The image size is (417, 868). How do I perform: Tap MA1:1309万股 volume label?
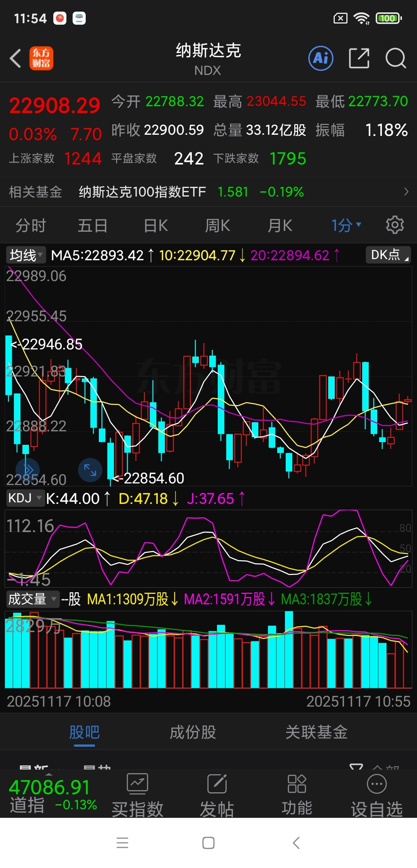coord(133,599)
